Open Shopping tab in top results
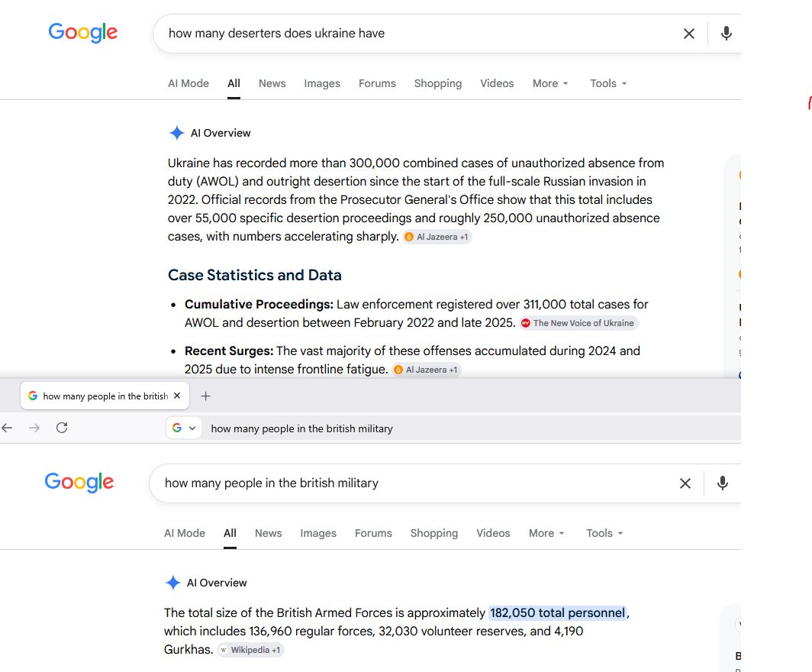The image size is (812, 672). 438,83
